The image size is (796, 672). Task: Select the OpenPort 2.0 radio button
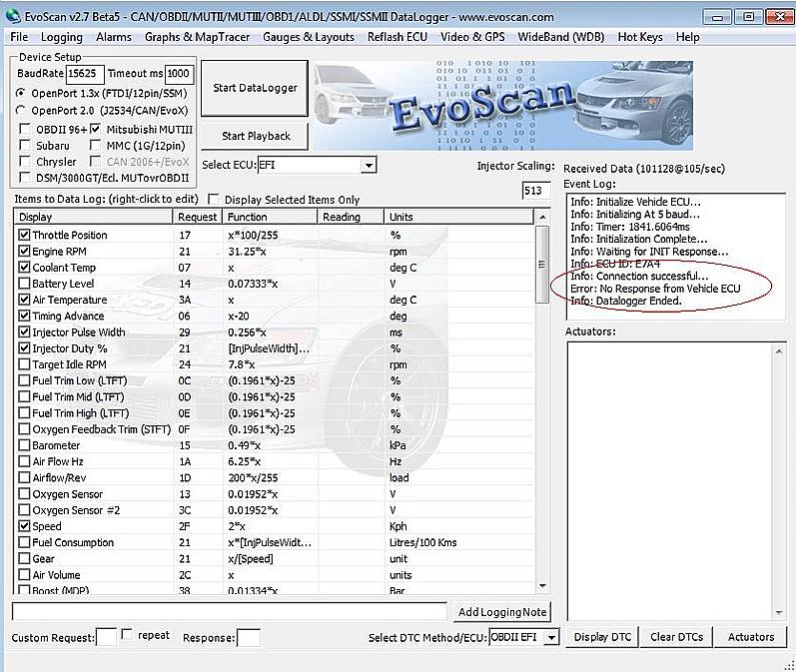coord(21,110)
